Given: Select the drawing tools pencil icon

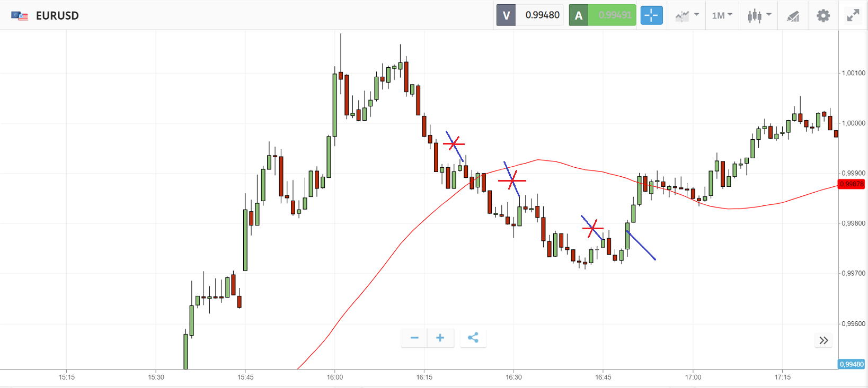Looking at the screenshot, I should pos(793,16).
